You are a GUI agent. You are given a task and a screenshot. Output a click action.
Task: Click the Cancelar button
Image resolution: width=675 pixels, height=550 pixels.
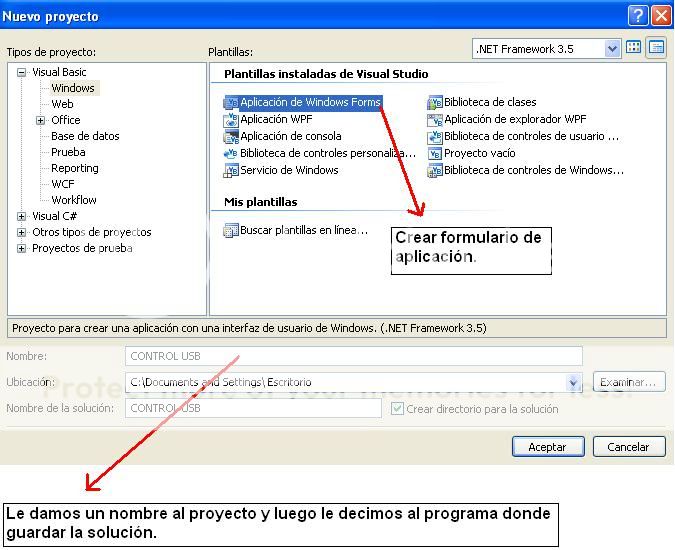point(629,447)
